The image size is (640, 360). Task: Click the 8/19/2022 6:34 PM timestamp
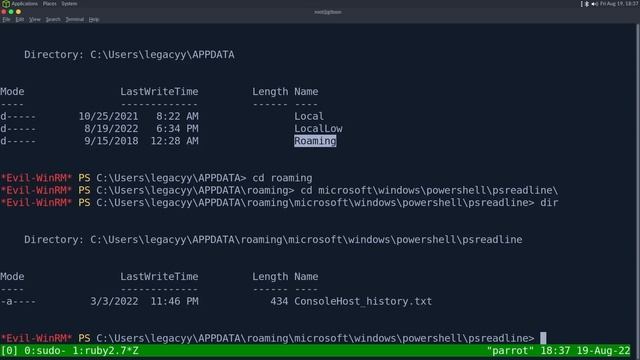(141, 129)
